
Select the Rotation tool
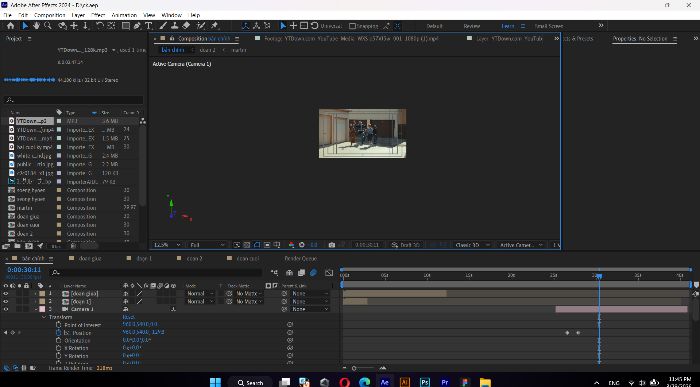[x=100, y=26]
